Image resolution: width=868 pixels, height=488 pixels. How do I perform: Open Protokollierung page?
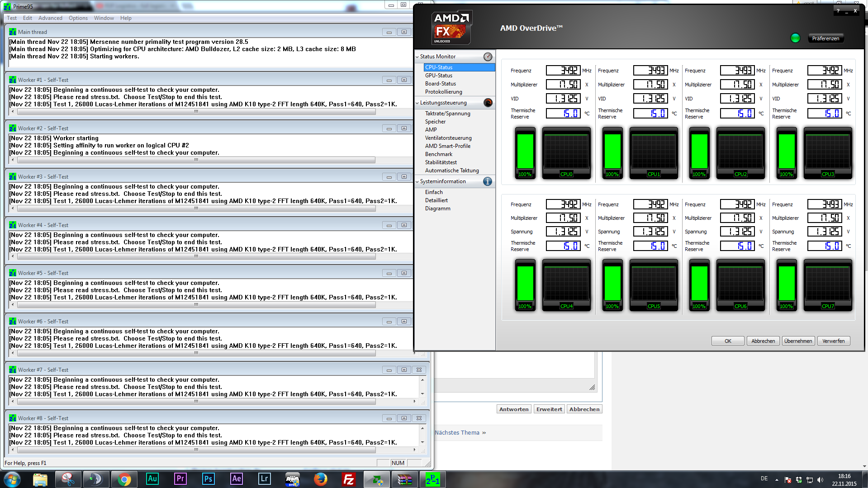coord(443,92)
